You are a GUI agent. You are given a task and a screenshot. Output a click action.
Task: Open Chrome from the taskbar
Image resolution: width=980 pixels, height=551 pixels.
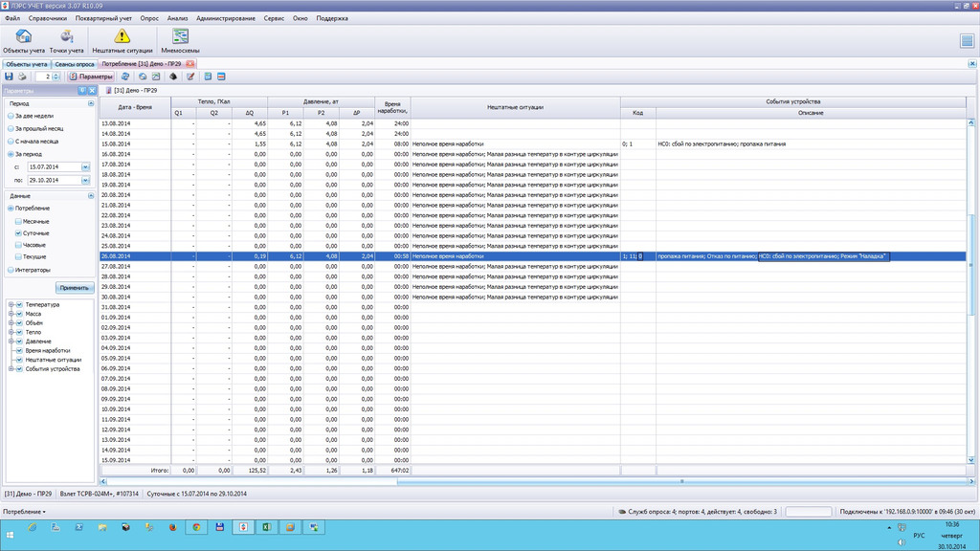pos(196,527)
